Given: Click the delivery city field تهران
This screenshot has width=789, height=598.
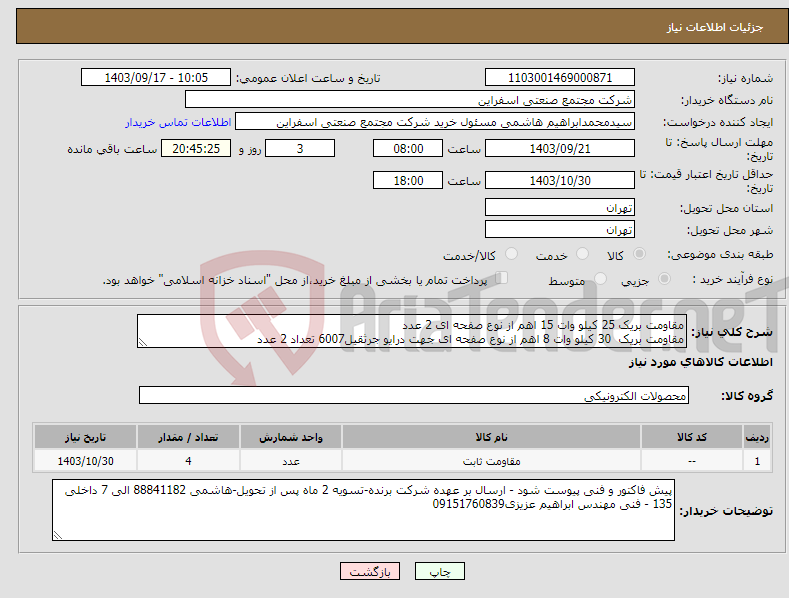Looking at the screenshot, I should pos(560,230).
